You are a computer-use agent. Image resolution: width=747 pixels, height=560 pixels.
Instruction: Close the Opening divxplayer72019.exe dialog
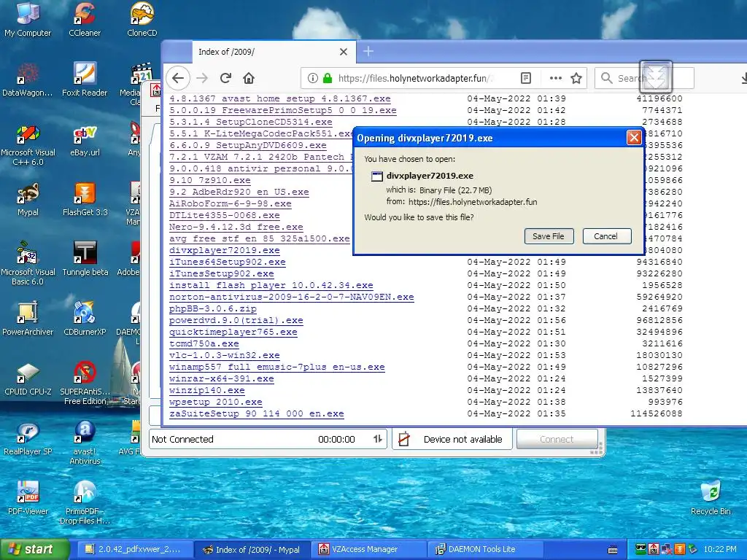634,138
